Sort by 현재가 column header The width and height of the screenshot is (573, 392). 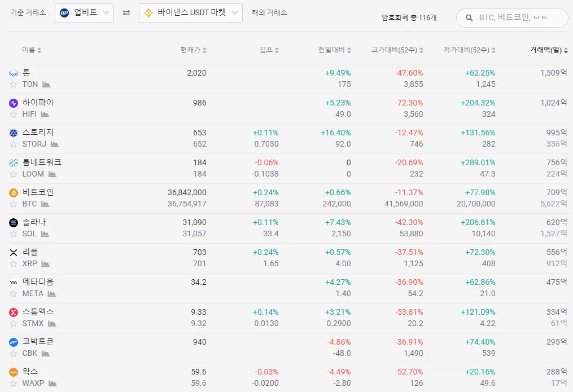(x=193, y=50)
